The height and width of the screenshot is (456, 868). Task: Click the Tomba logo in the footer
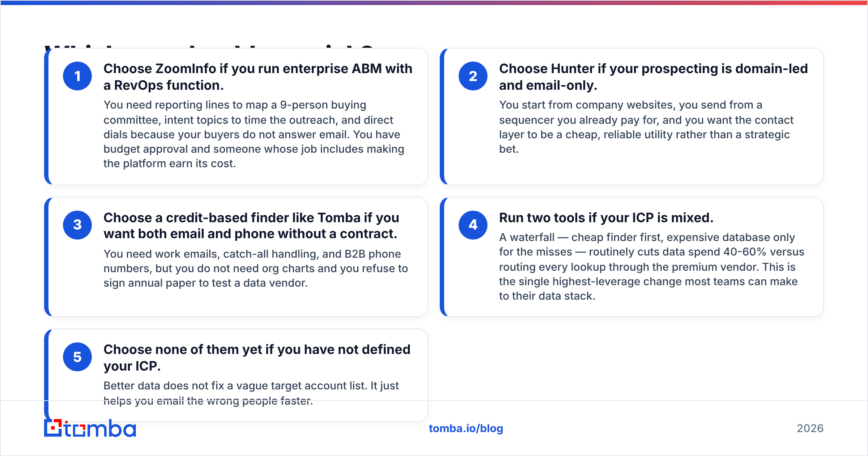tap(90, 428)
